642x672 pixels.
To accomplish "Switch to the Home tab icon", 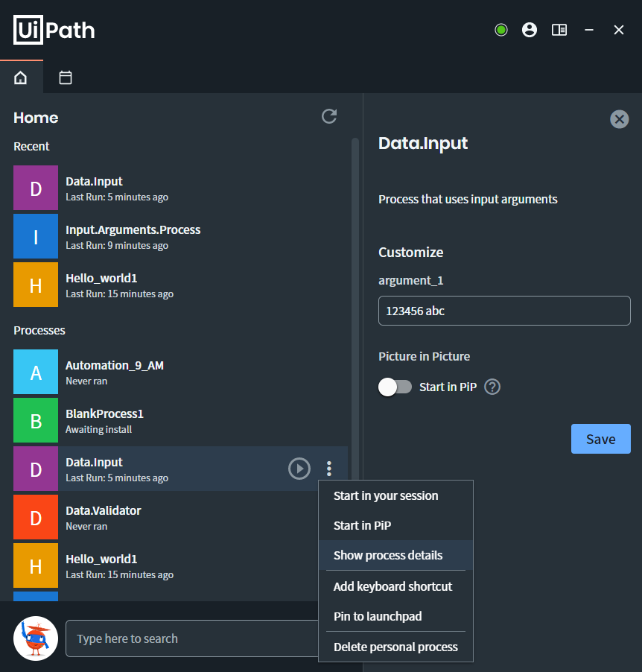I will tap(21, 77).
